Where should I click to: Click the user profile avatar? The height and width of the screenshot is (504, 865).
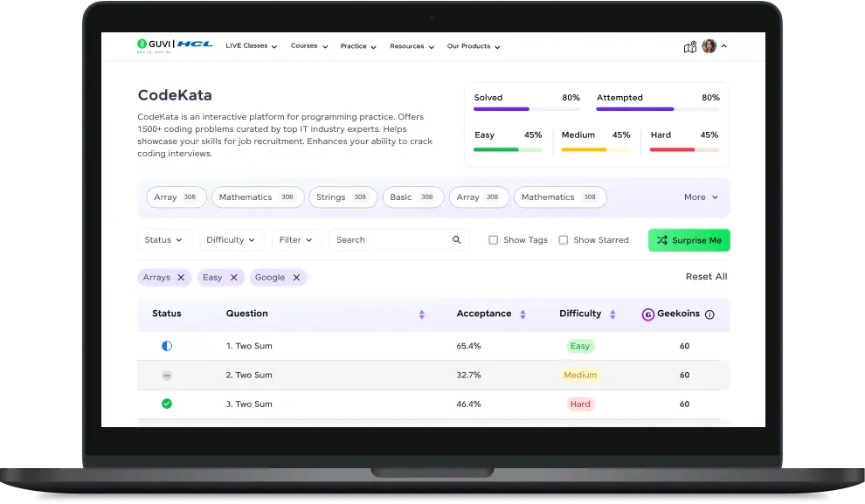pos(709,46)
